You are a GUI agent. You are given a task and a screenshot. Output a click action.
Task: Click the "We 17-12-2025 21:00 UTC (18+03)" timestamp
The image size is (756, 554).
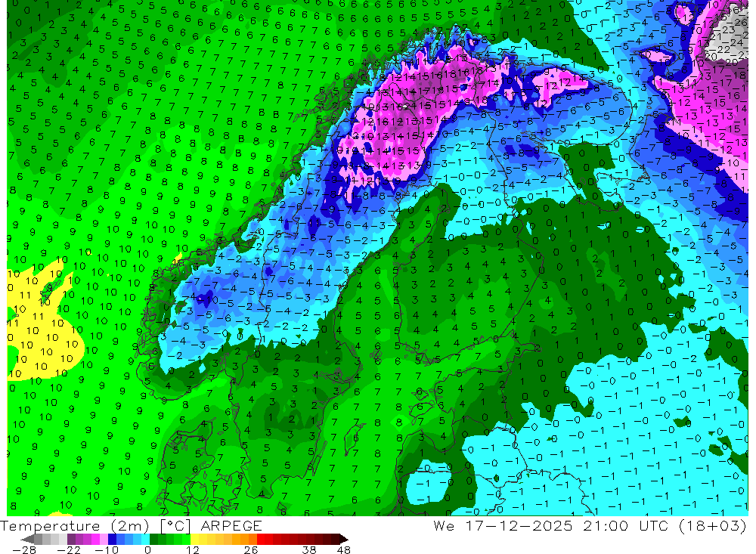pyautogui.click(x=590, y=525)
